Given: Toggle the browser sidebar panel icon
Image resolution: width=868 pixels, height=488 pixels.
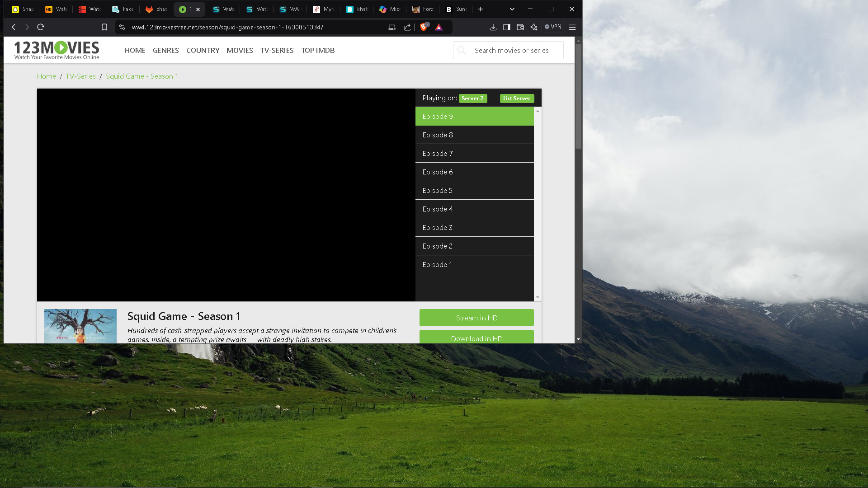Looking at the screenshot, I should tap(507, 27).
